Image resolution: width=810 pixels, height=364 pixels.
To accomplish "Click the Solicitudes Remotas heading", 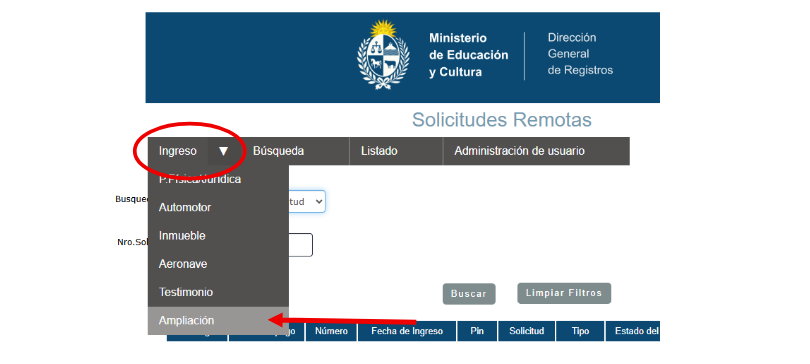I will pyautogui.click(x=502, y=120).
